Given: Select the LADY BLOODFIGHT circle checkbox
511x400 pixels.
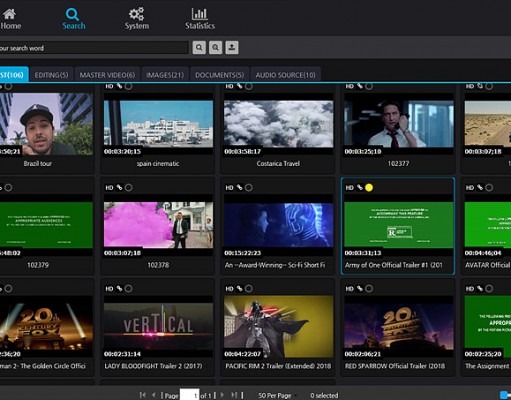Looking at the screenshot, I should pyautogui.click(x=128, y=289).
